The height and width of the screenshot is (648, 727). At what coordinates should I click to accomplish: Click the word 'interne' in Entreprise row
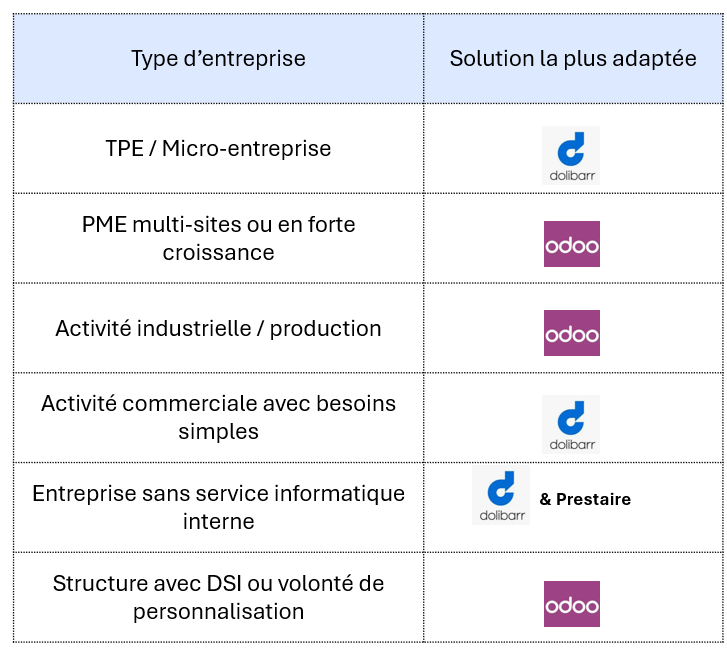click(x=218, y=521)
